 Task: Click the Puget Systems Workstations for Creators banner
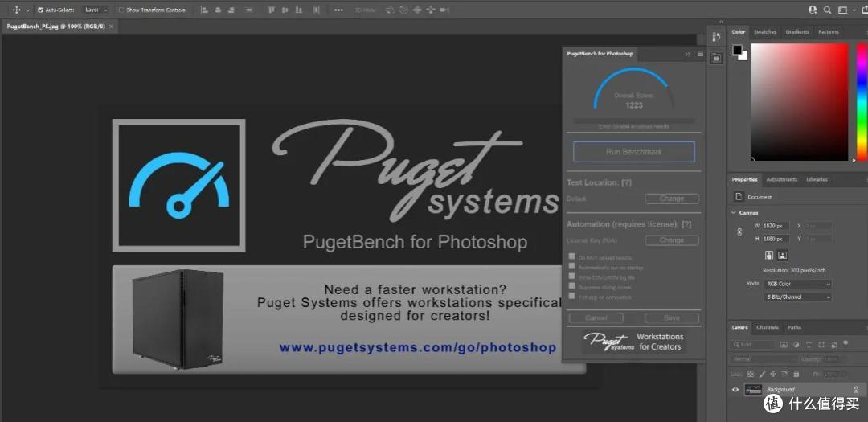(x=634, y=342)
